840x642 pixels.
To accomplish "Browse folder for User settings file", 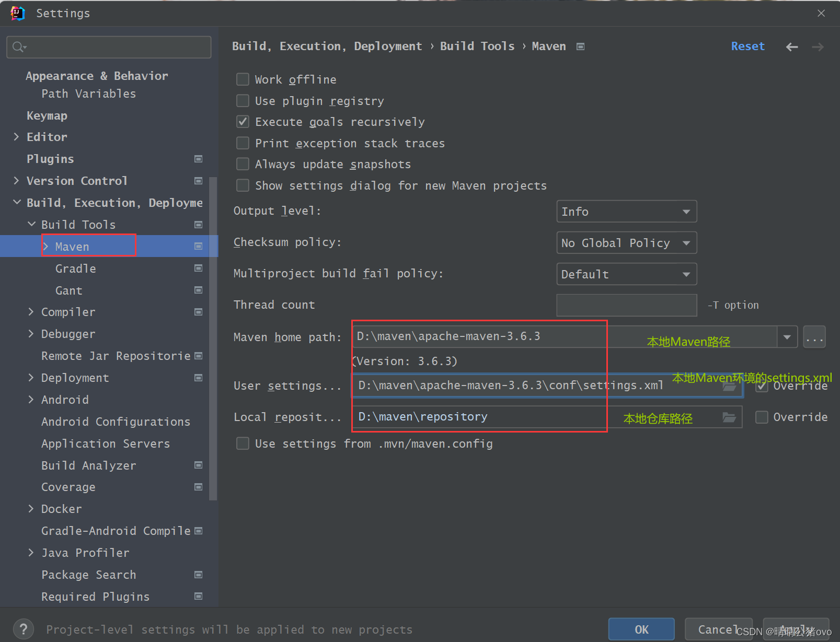I will 729,386.
